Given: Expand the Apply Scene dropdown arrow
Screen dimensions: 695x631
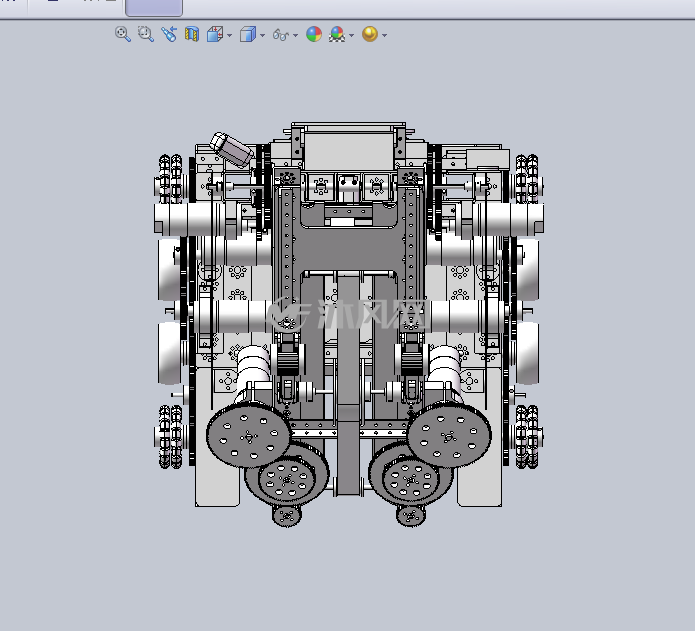Looking at the screenshot, I should [x=351, y=35].
